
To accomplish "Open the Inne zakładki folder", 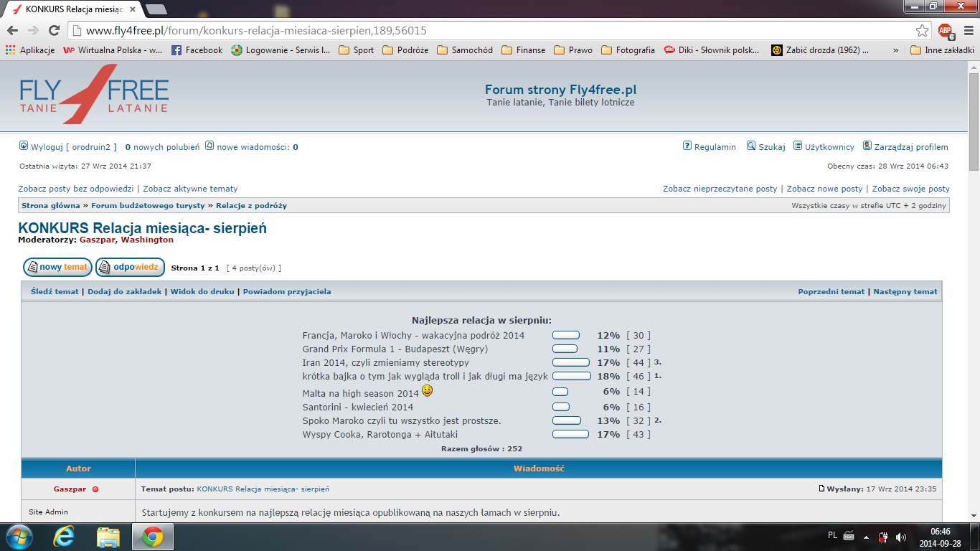I will tap(942, 50).
